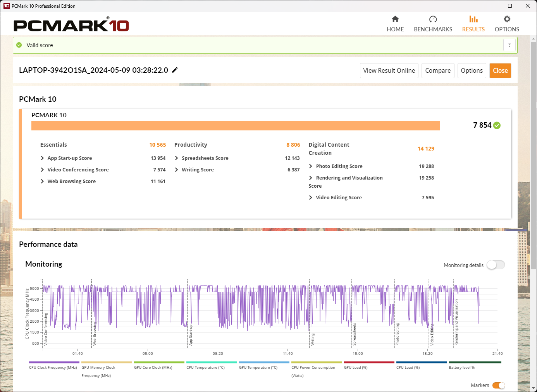
Task: Enable the Monitoring details toggle
Action: point(496,265)
